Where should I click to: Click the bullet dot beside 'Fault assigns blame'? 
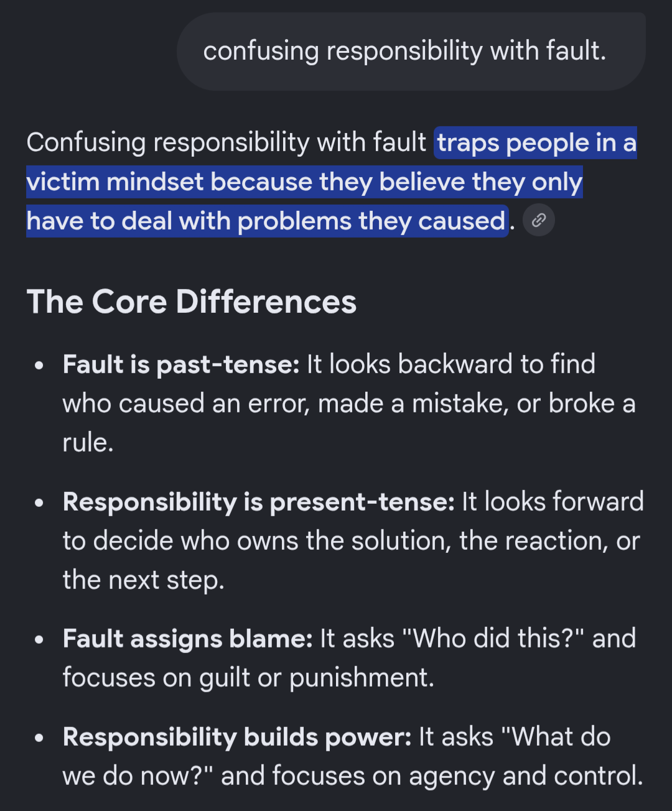click(x=39, y=639)
